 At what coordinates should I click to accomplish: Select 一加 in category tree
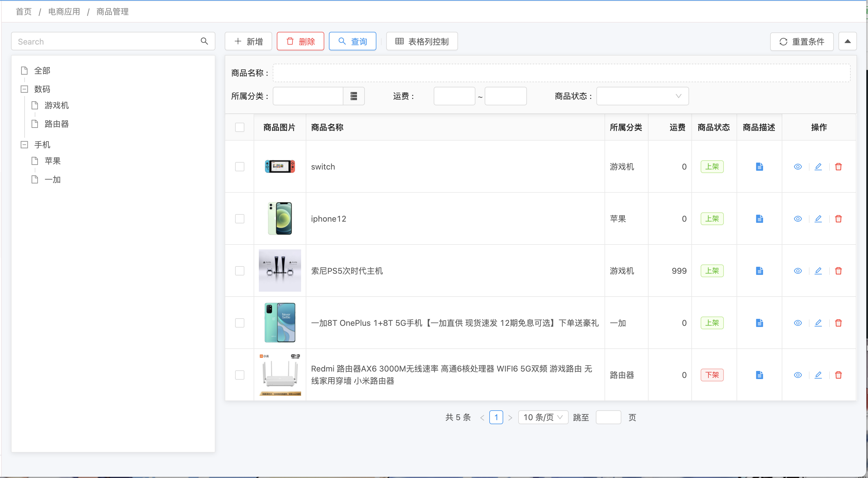(x=53, y=180)
